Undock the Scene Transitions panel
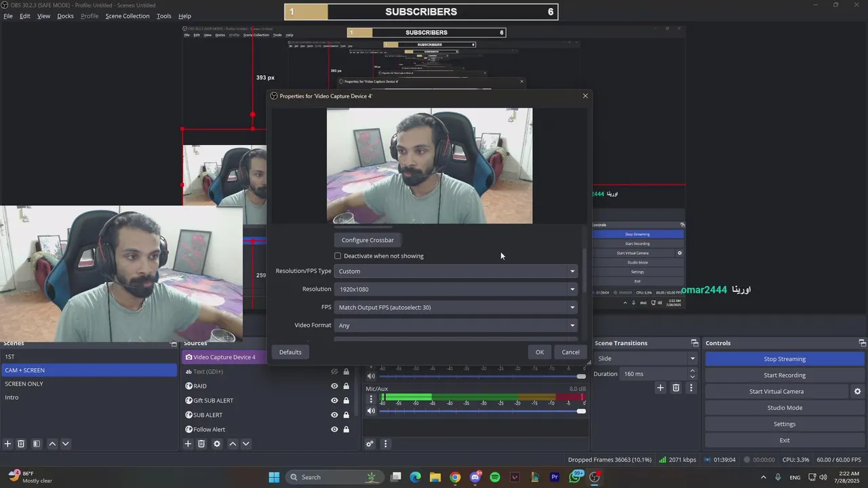The height and width of the screenshot is (488, 868). (x=694, y=343)
